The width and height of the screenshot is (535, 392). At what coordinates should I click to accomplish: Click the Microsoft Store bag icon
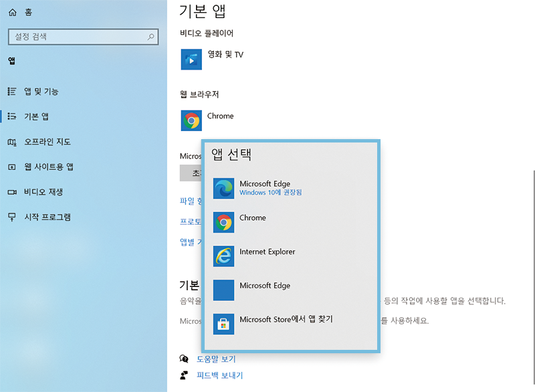pos(223,324)
